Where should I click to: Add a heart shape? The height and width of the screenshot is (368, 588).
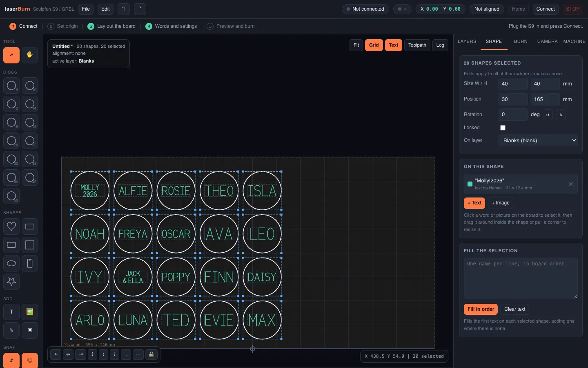point(11,227)
